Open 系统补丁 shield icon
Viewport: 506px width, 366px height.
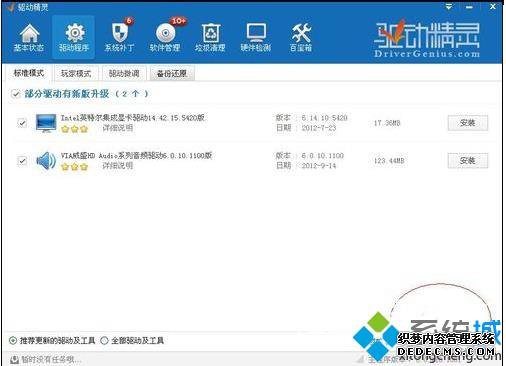click(120, 36)
